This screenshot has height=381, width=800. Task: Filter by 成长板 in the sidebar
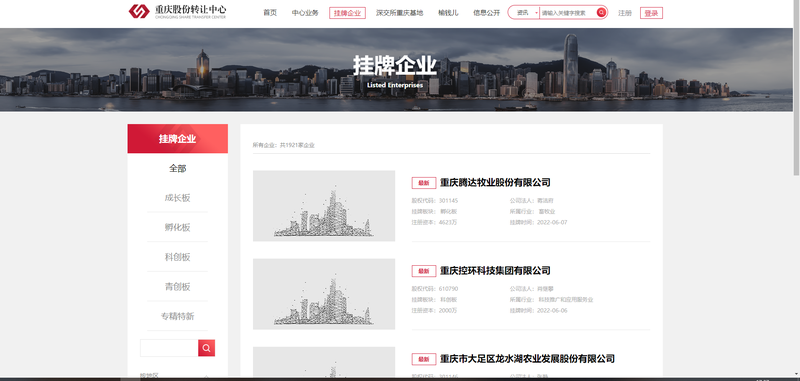coord(178,198)
